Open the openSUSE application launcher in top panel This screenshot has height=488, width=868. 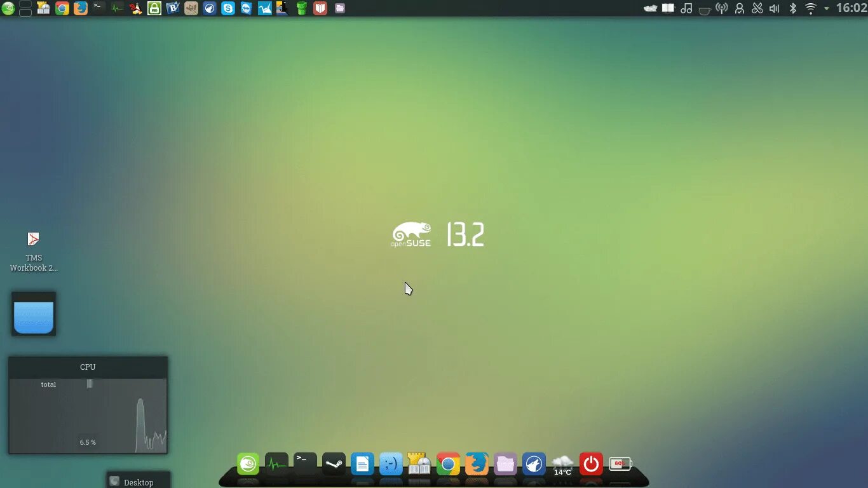pos(8,8)
